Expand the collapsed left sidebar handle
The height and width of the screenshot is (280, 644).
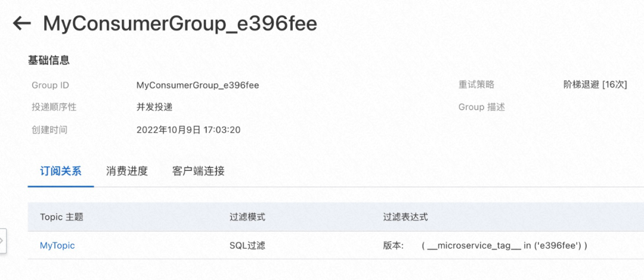click(2, 241)
